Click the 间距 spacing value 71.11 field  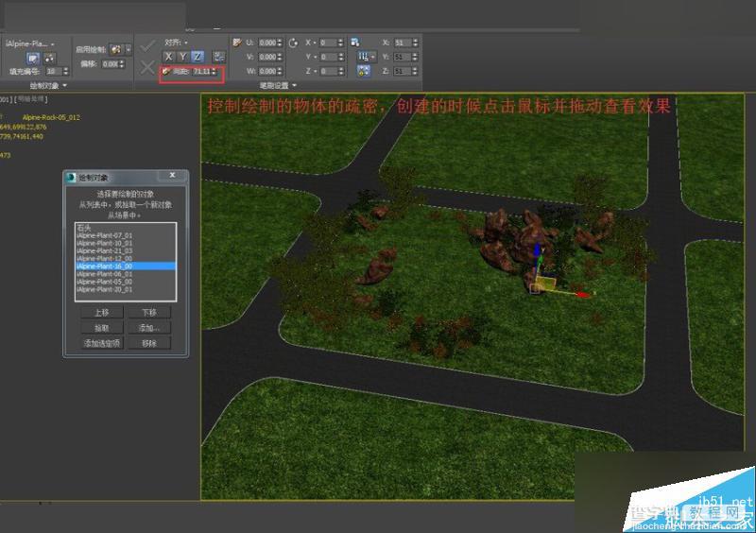tap(201, 72)
